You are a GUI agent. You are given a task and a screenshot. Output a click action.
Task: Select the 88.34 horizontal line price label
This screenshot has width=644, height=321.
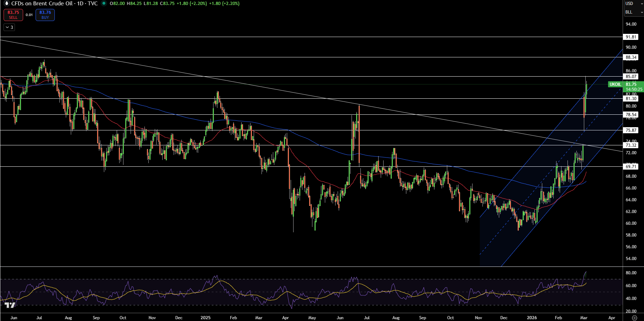(x=631, y=57)
